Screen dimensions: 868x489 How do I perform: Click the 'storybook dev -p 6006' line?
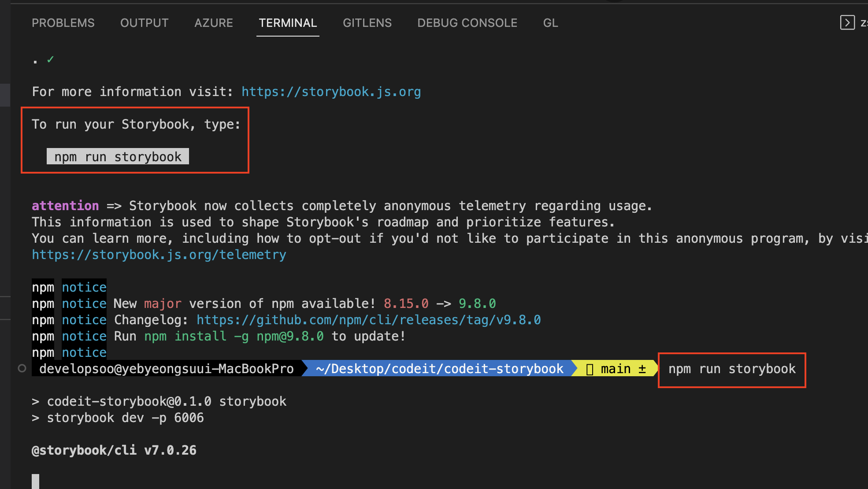pyautogui.click(x=118, y=418)
